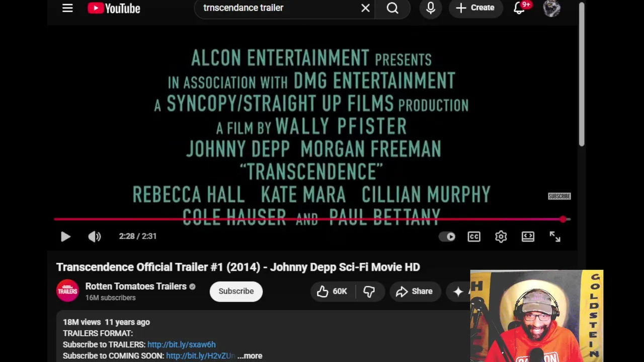Subscribe to Rotten Tomatoes Trailers
644x362 pixels.
(236, 291)
